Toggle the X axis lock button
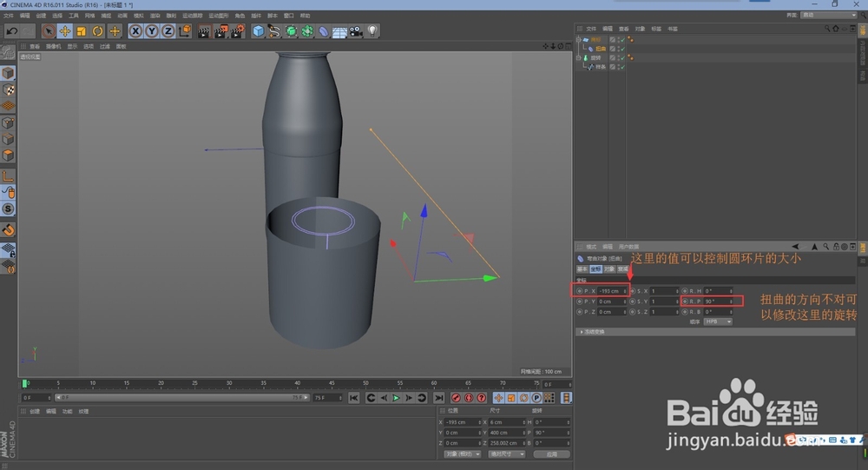868x470 pixels. tap(135, 31)
